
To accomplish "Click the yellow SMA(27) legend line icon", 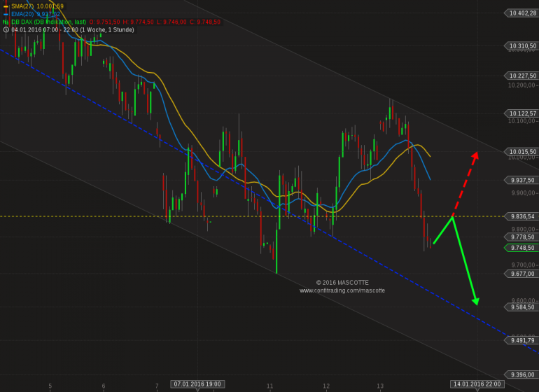I will click(x=6, y=6).
